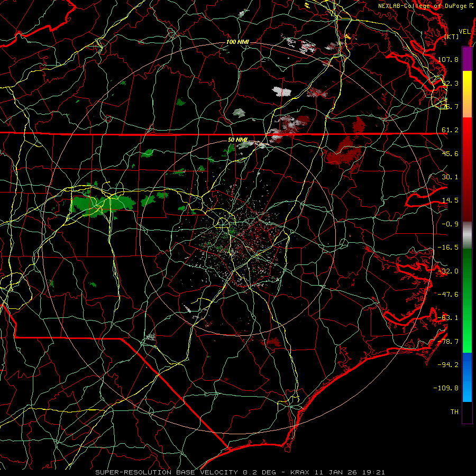Click the -32.0 velocity scale value

(x=448, y=271)
